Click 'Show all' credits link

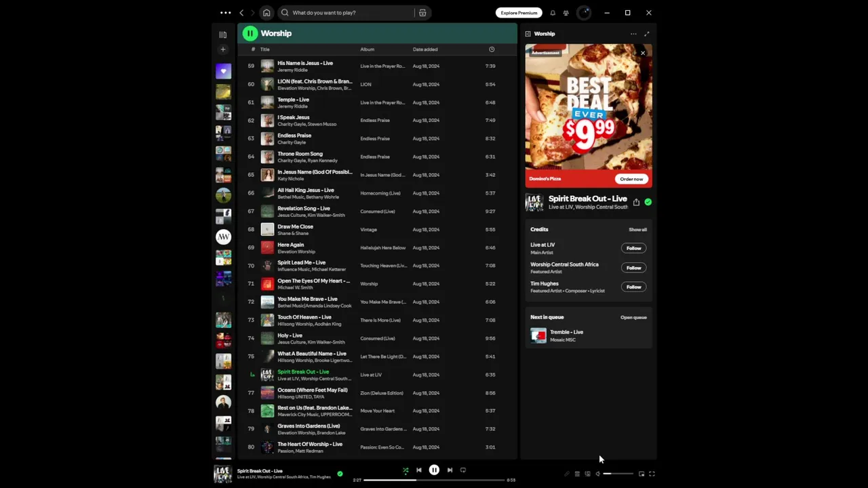coord(637,230)
